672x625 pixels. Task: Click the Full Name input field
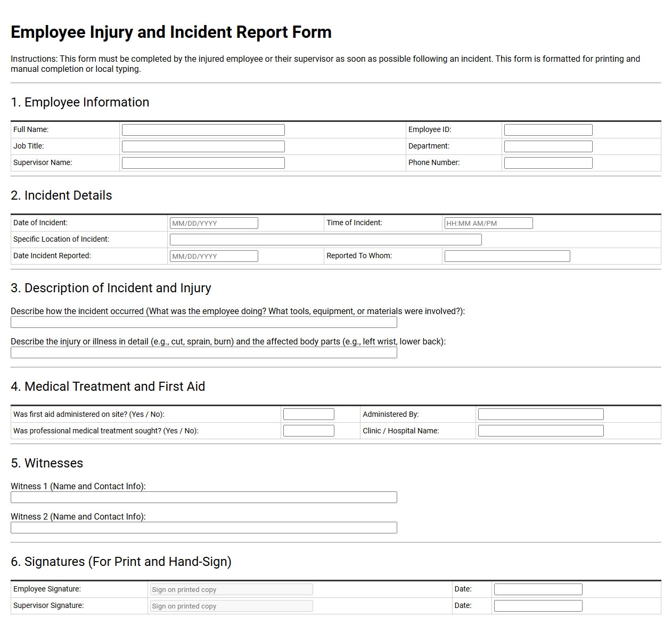203,130
